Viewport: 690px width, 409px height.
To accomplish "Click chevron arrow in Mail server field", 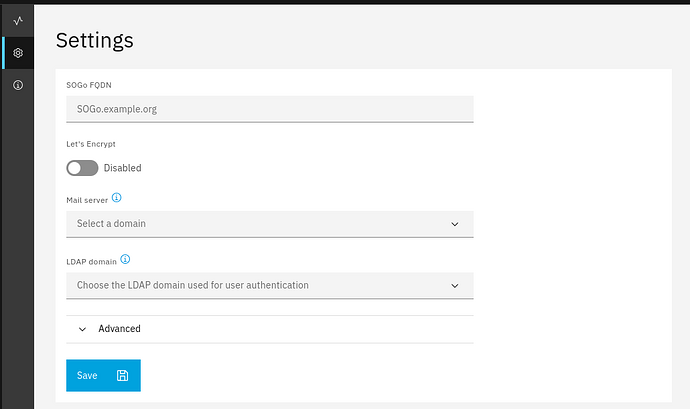I will coord(455,224).
